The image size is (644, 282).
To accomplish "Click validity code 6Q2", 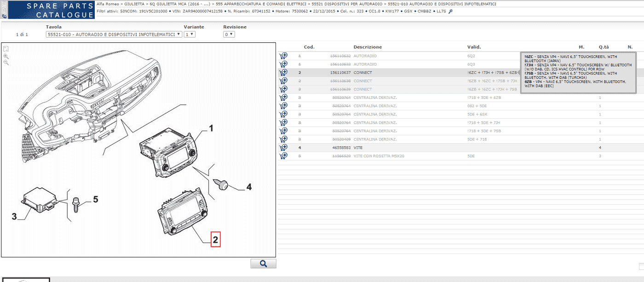I will point(471,56).
